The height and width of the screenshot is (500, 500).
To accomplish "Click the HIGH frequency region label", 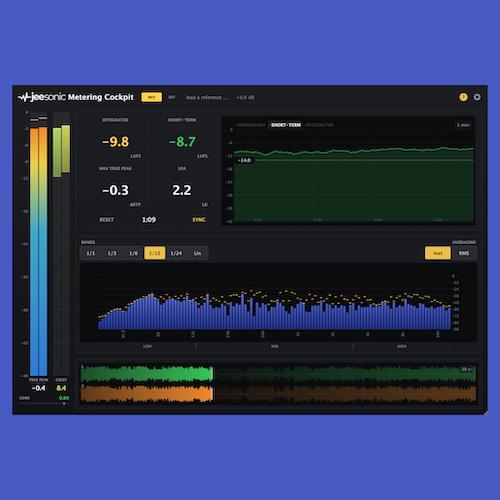I will [x=402, y=346].
